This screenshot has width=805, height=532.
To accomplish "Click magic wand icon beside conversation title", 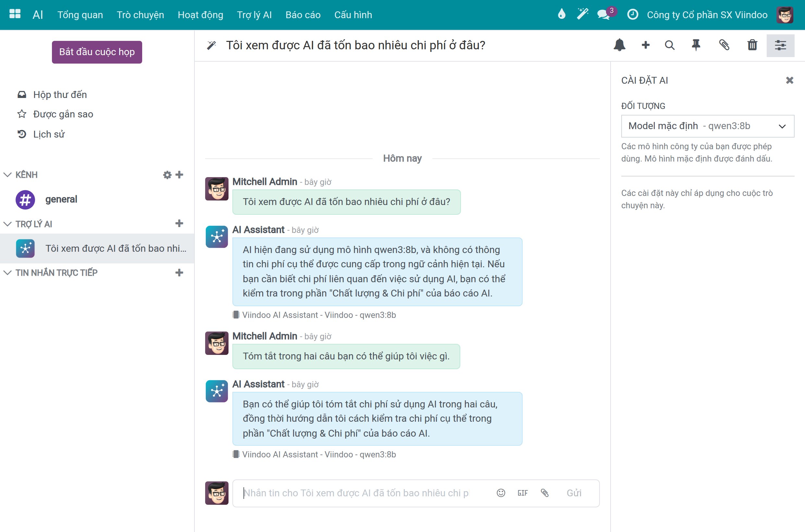I will [x=212, y=45].
